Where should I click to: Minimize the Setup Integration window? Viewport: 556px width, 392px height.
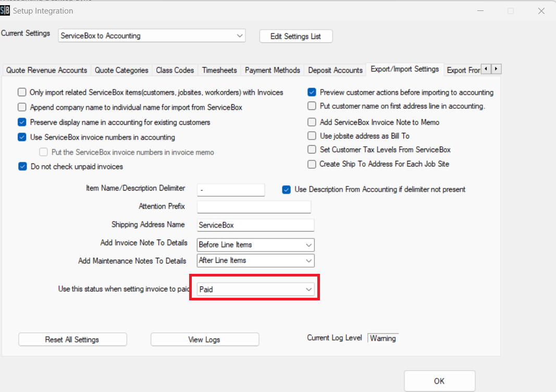480,11
